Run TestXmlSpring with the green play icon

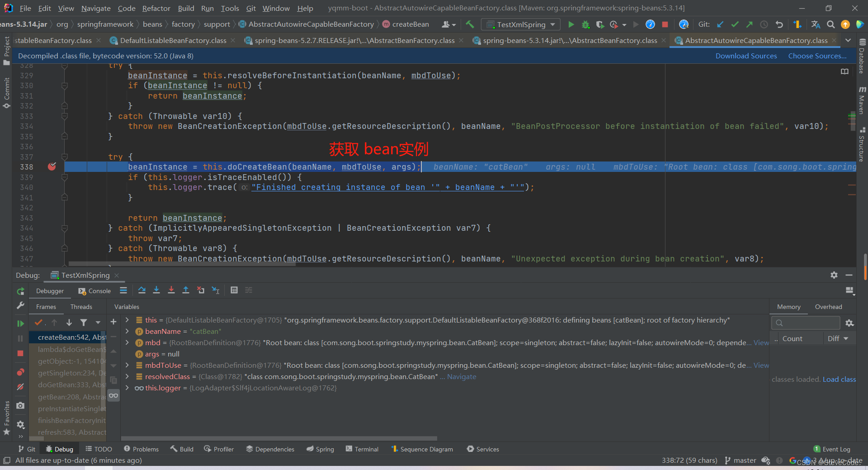click(571, 24)
